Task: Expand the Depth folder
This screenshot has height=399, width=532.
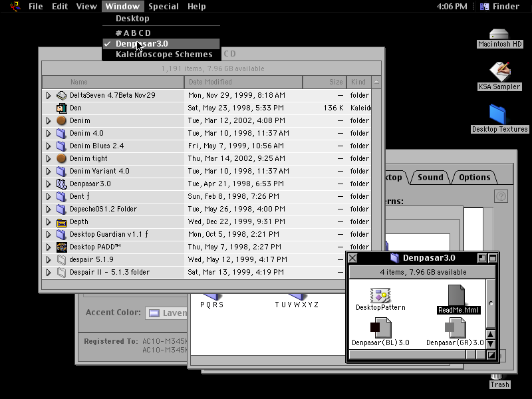Action: point(49,222)
